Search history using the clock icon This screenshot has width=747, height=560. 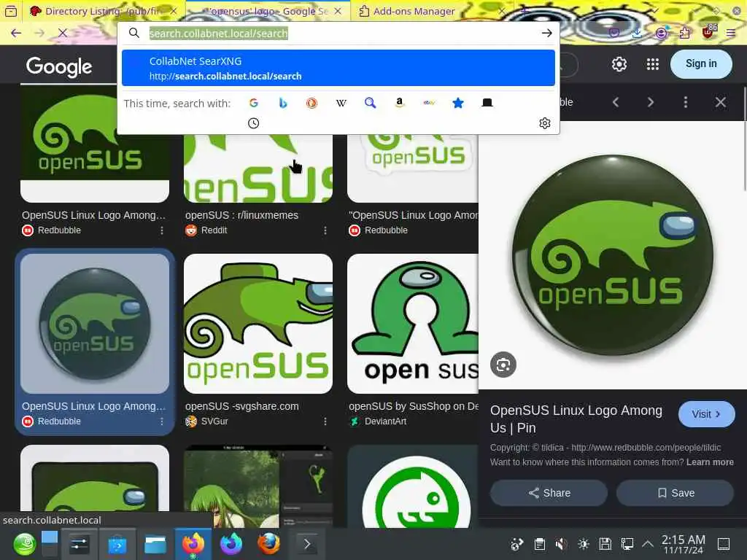tap(253, 123)
